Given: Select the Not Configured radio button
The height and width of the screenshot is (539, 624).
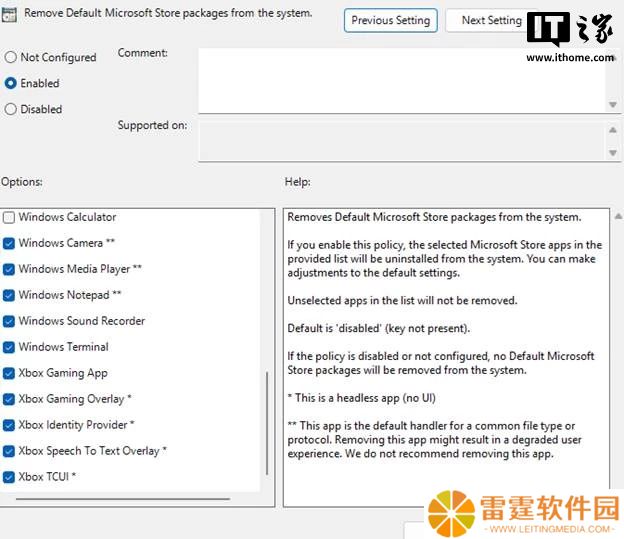Looking at the screenshot, I should click(x=10, y=57).
